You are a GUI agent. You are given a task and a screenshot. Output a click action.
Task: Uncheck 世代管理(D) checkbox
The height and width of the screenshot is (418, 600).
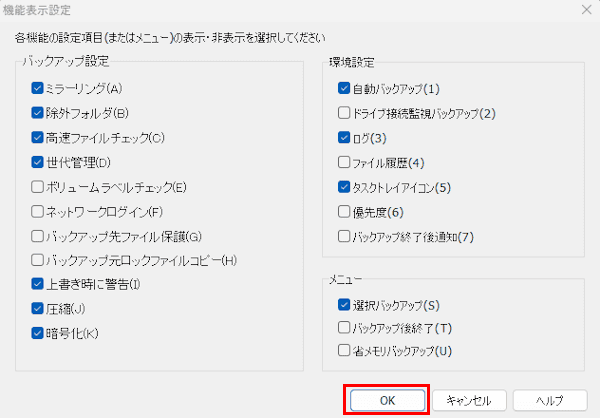coord(37,162)
